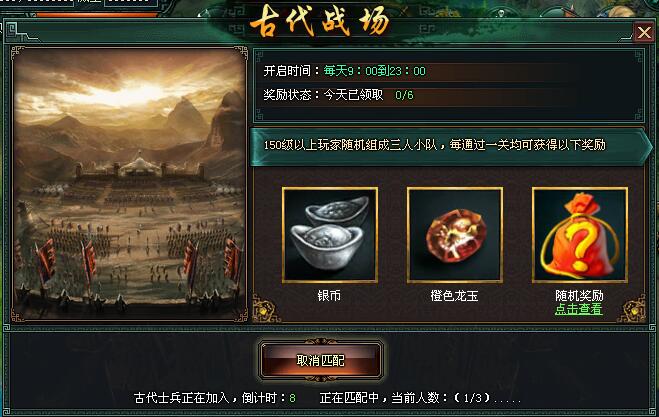Click the 奖励状态 0/6 claimed counter
Viewport: 659px width, 417px height.
338,95
